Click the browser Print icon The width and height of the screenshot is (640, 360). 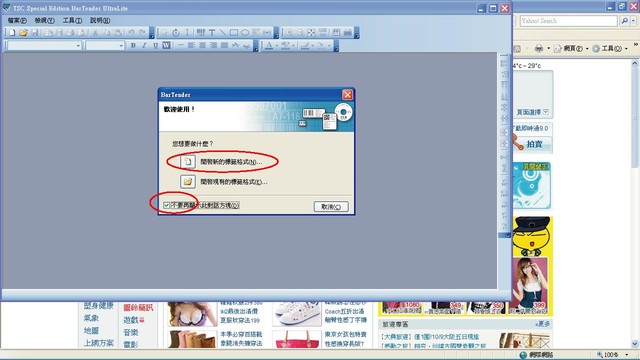click(x=539, y=49)
